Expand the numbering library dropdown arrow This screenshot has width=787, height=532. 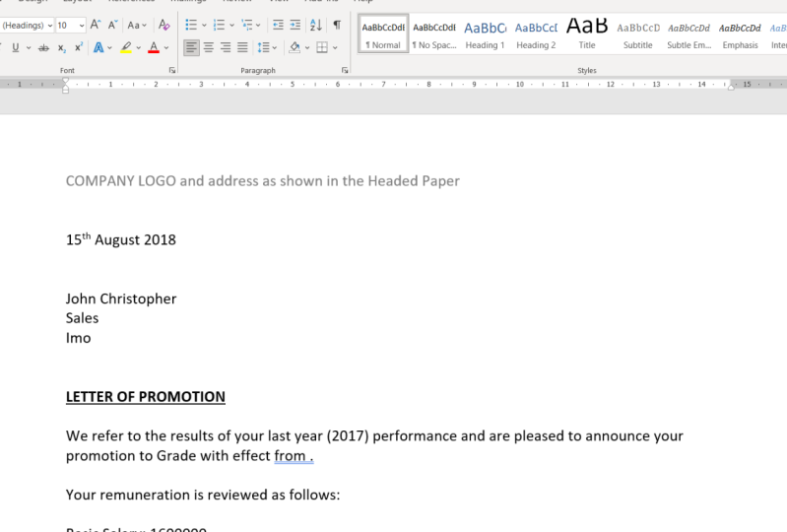coord(231,25)
